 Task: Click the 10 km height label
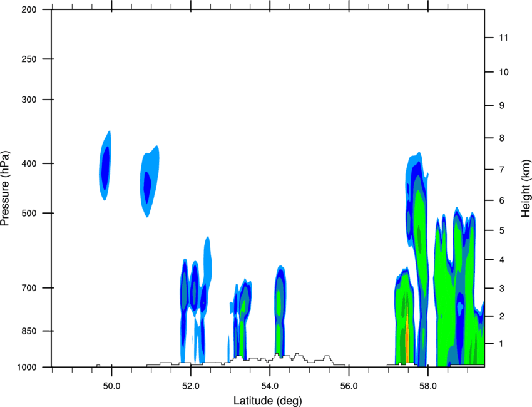pos(504,72)
